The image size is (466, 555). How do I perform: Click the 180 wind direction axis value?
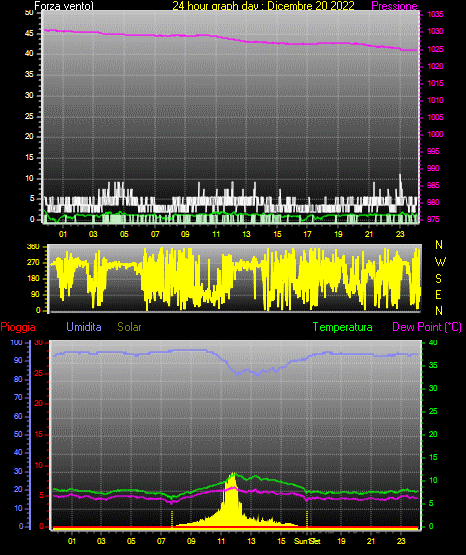[x=33, y=279]
